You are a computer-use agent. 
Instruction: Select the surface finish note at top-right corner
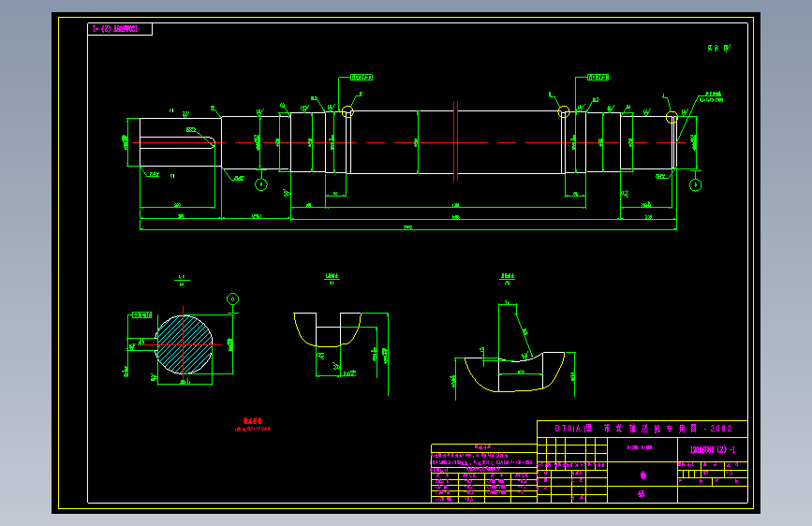(718, 48)
